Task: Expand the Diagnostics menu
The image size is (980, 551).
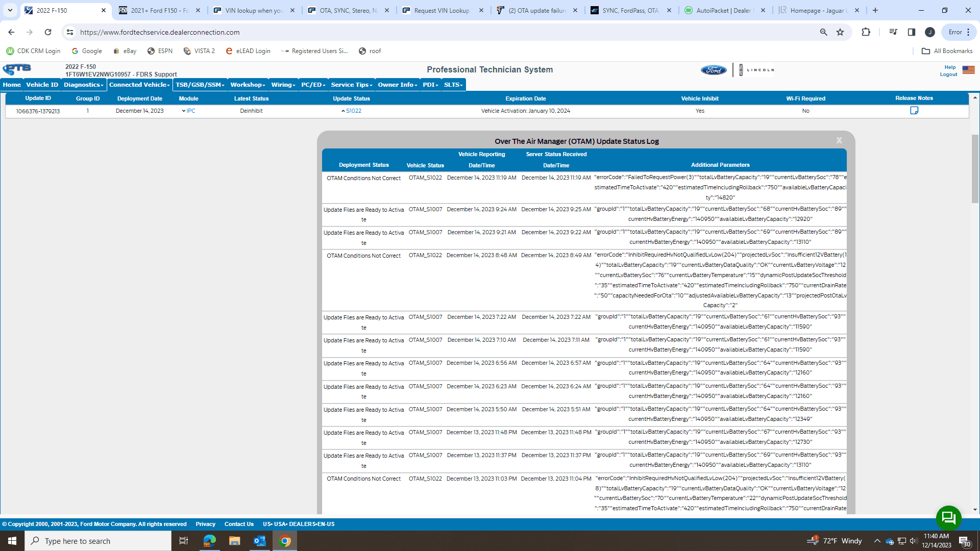Action: point(84,85)
